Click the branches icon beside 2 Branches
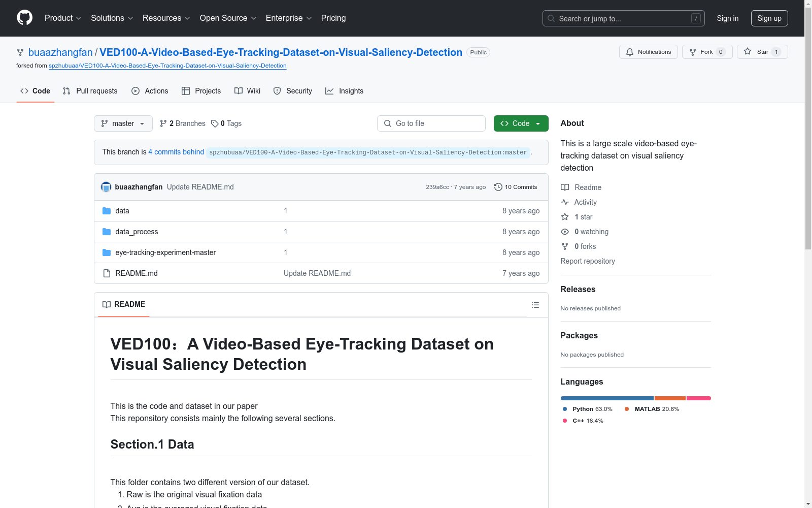 (x=163, y=123)
